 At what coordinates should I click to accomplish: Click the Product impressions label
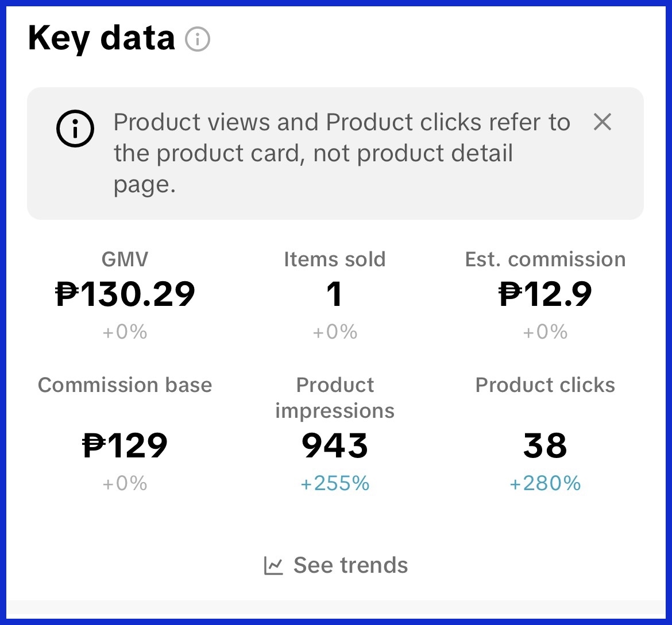coord(335,397)
